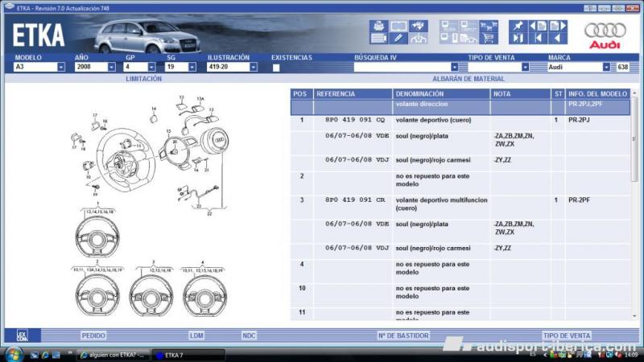644x362 pixels.
Task: Expand the SG dropdown showing 19
Action: click(192, 67)
